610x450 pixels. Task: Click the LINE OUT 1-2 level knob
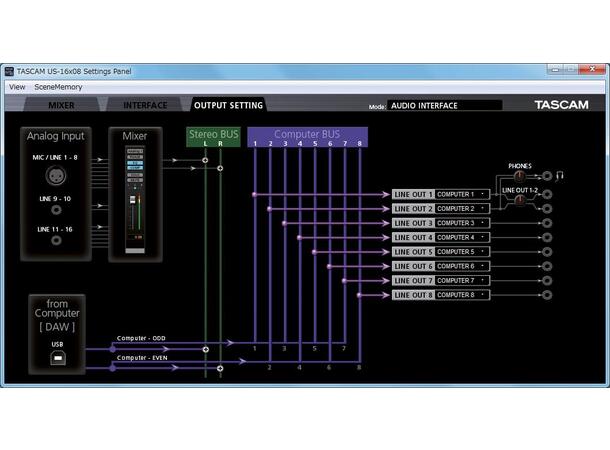520,200
